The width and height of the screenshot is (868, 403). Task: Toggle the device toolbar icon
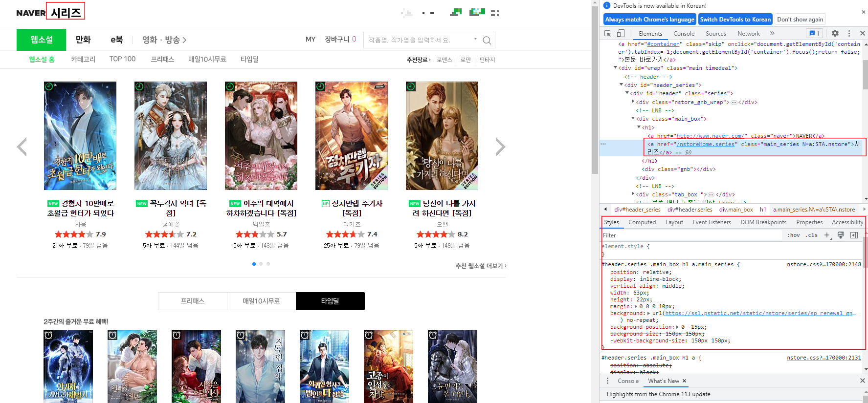click(x=621, y=33)
